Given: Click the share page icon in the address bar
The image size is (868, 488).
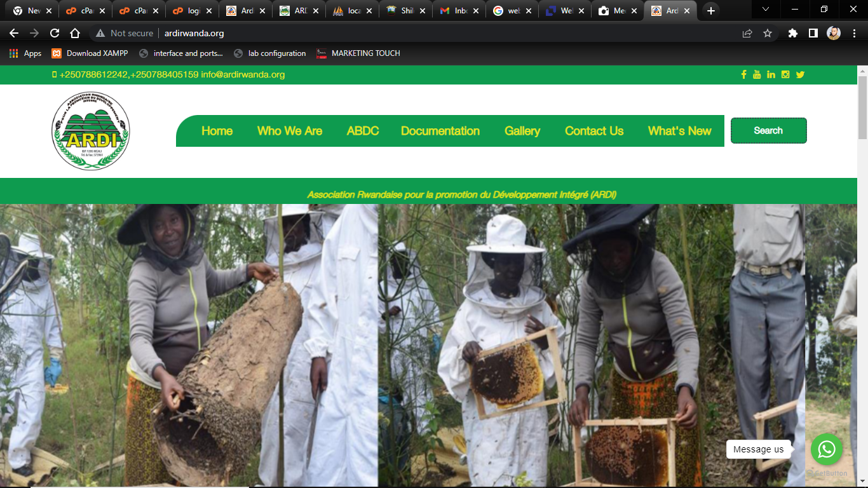Looking at the screenshot, I should pos(747,33).
